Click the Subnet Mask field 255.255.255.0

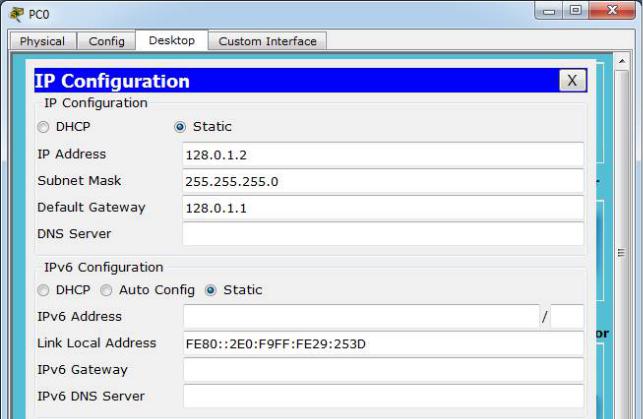tap(383, 182)
